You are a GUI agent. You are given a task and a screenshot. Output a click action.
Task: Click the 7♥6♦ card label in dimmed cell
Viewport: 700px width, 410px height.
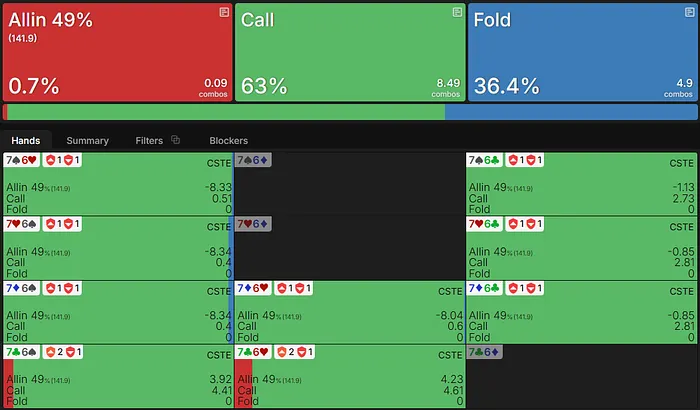(x=253, y=224)
